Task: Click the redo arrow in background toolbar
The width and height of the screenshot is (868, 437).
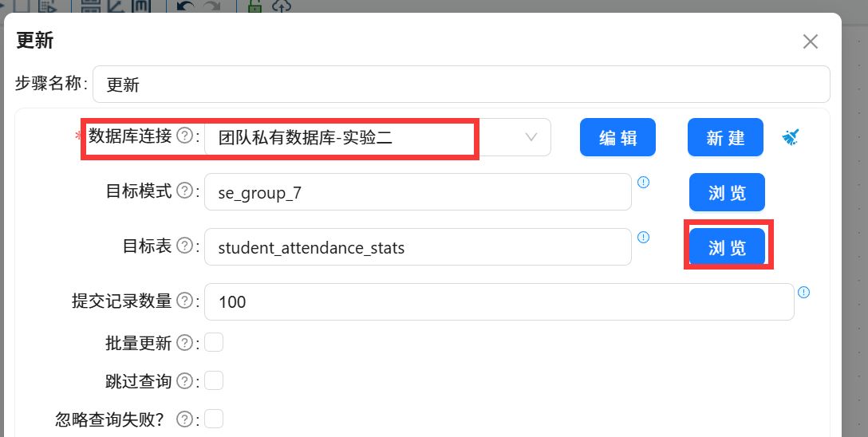Action: (x=213, y=6)
